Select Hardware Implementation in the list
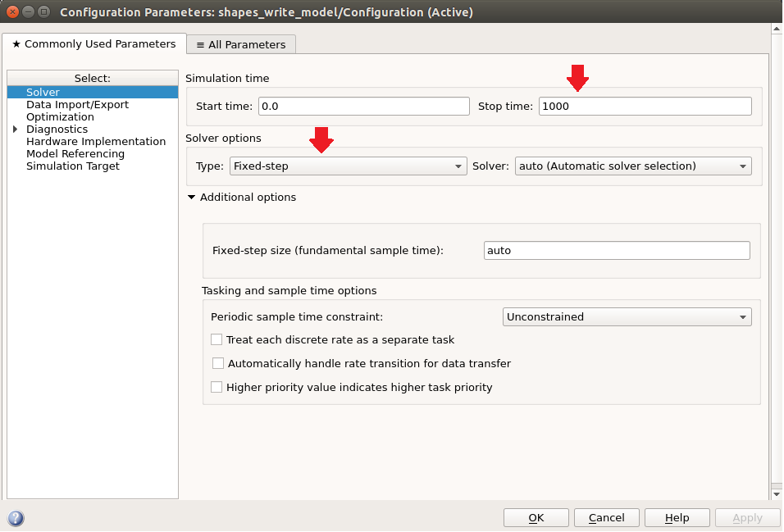Viewport: 784px width, 532px height. [x=96, y=142]
